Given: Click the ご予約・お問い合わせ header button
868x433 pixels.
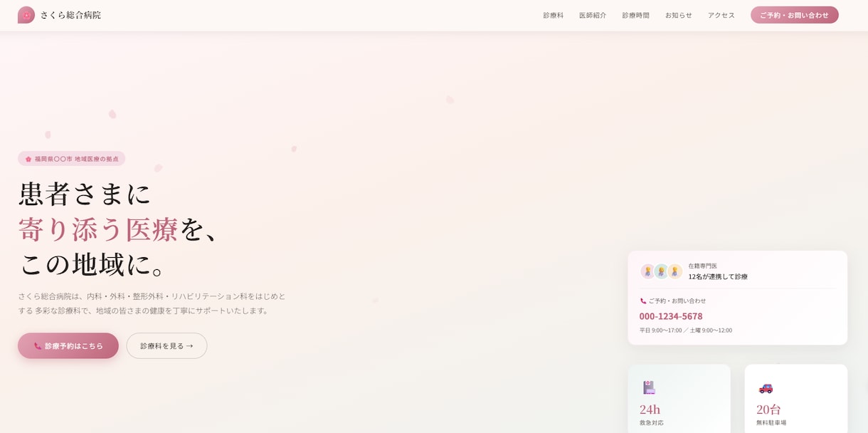Looking at the screenshot, I should point(794,15).
